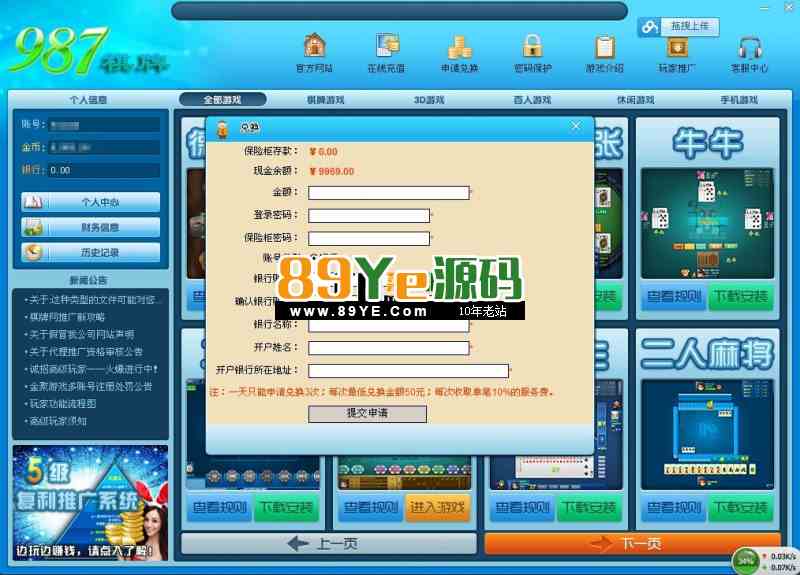Click the orange 进入游戏 button
The image size is (800, 575).
438,508
